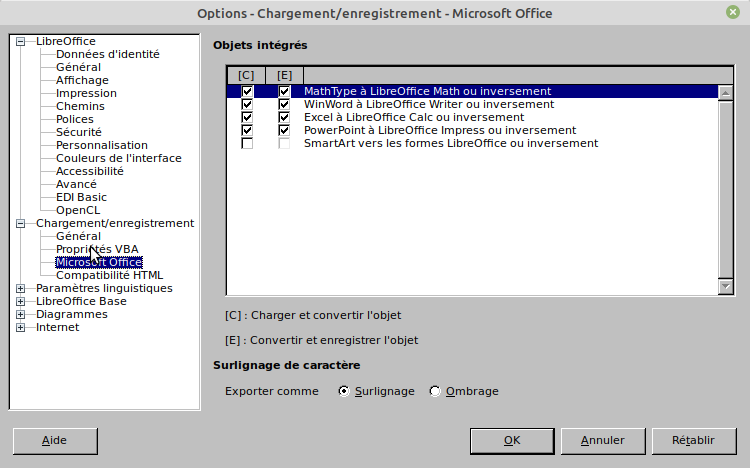750x468 pixels.
Task: Toggle [C] checkbox for Excel to Calc
Action: 247,117
